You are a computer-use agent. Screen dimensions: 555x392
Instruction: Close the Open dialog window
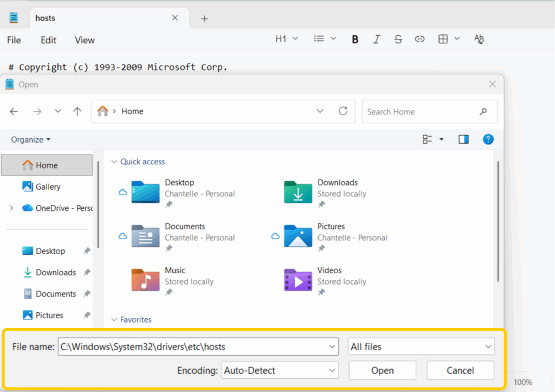point(492,84)
